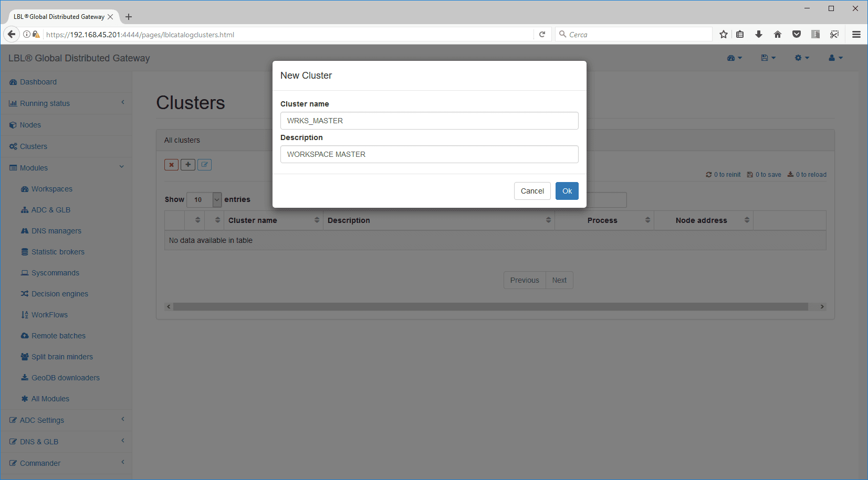
Task: Bookmark this page with the star icon
Action: pos(724,35)
